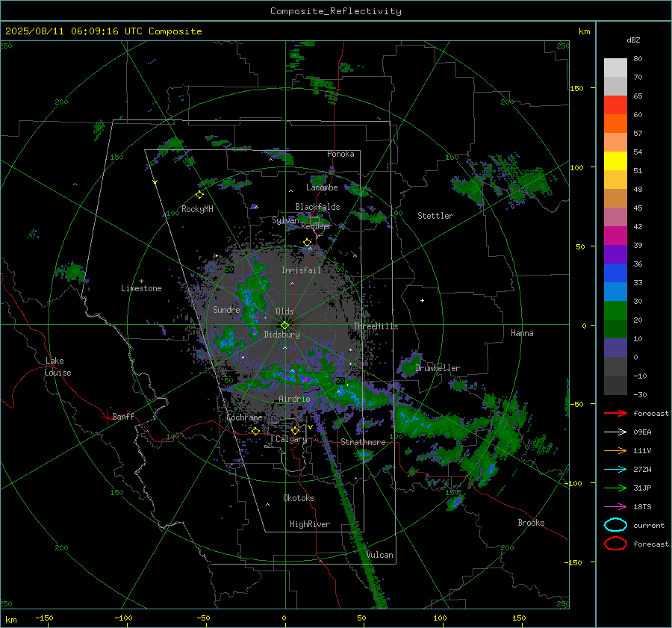The width and height of the screenshot is (672, 628).
Task: Click the Strathmore town label
Action: tap(364, 442)
